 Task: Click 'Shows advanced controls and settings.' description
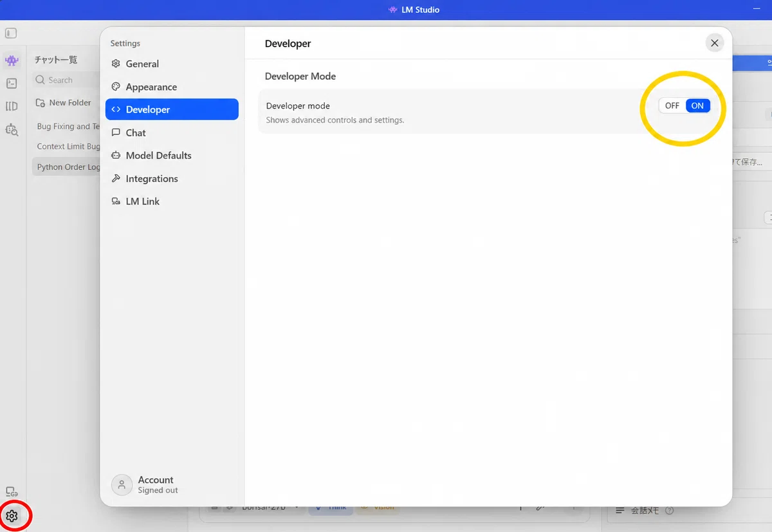[335, 120]
